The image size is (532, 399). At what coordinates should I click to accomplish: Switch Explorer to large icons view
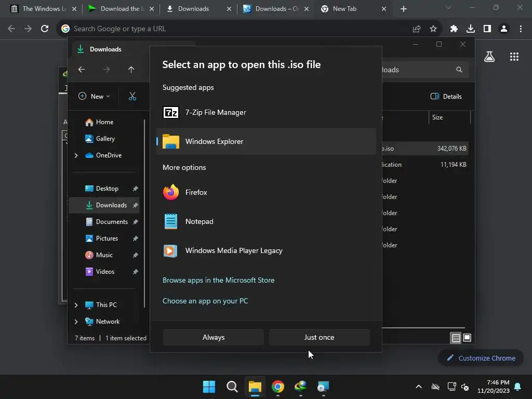(x=467, y=338)
